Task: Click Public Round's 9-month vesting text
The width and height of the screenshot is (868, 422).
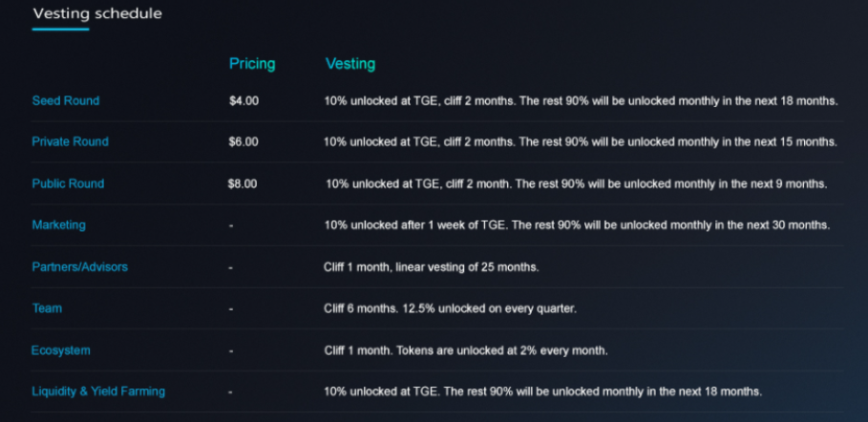Action: (577, 183)
